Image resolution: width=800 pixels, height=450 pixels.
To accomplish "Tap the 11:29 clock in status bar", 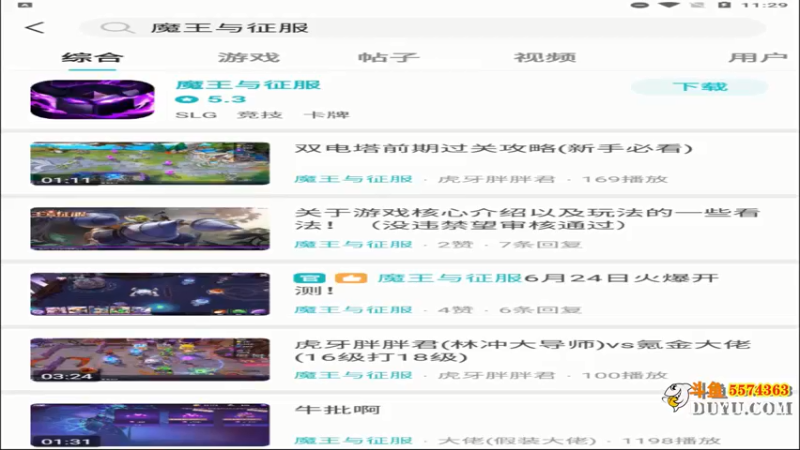I will 765,5.
